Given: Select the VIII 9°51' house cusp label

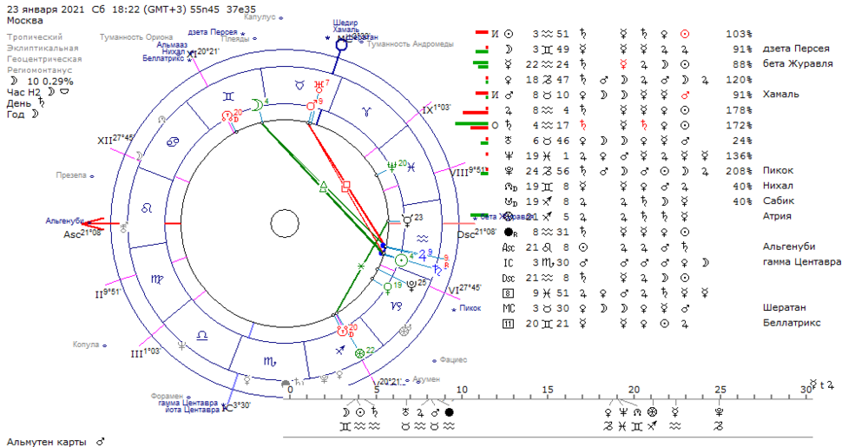Looking at the screenshot, I should click(467, 172).
